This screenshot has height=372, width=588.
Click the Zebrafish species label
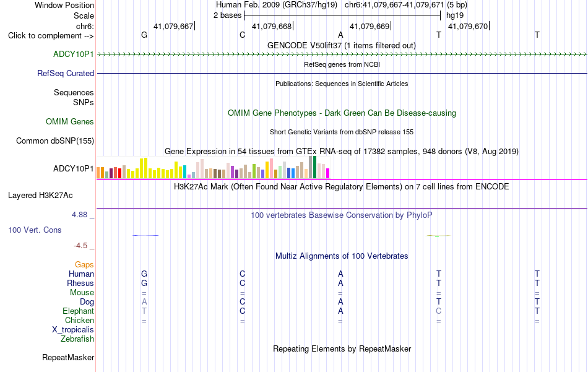tap(77, 339)
